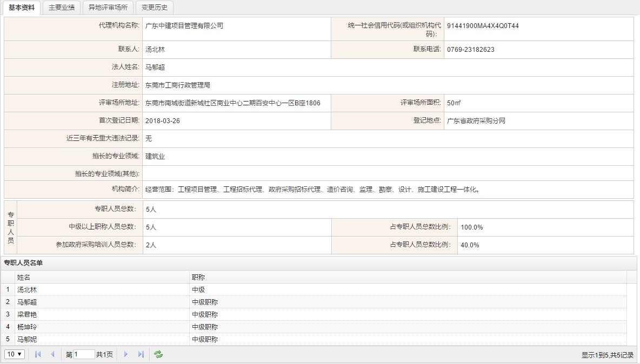This screenshot has width=640, height=364.
Task: Click 中级 title in 汤北林 row
Action: tap(198, 290)
